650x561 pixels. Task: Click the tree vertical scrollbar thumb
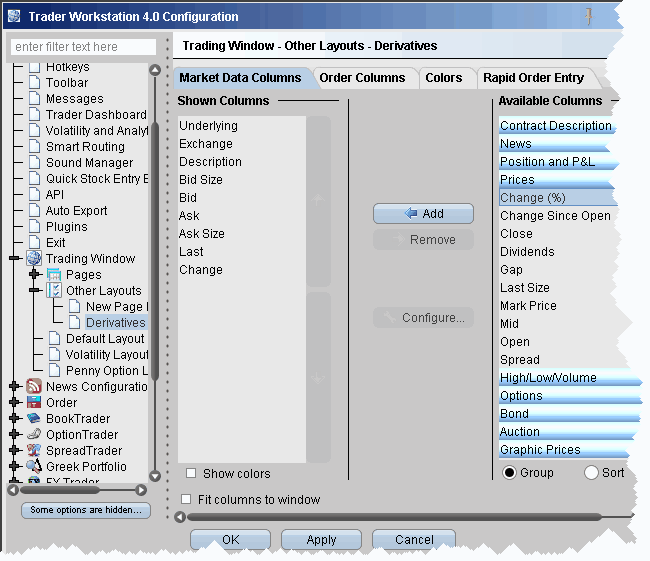pyautogui.click(x=155, y=251)
